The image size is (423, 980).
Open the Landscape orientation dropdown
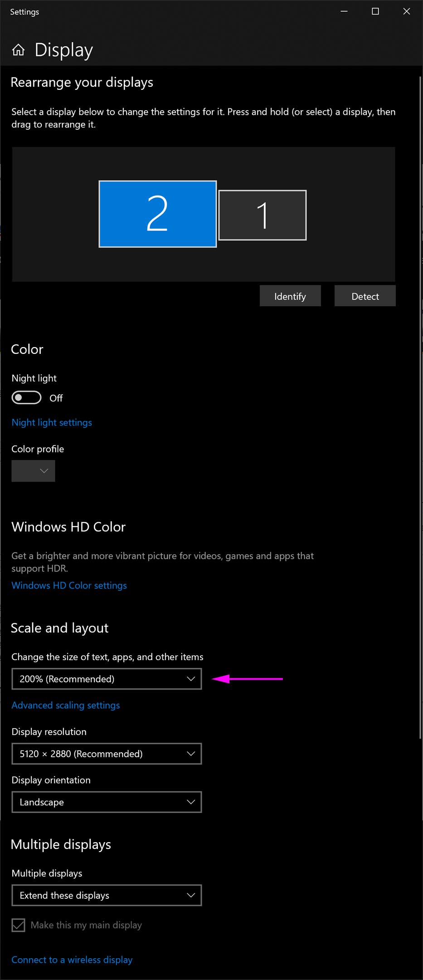pos(107,802)
